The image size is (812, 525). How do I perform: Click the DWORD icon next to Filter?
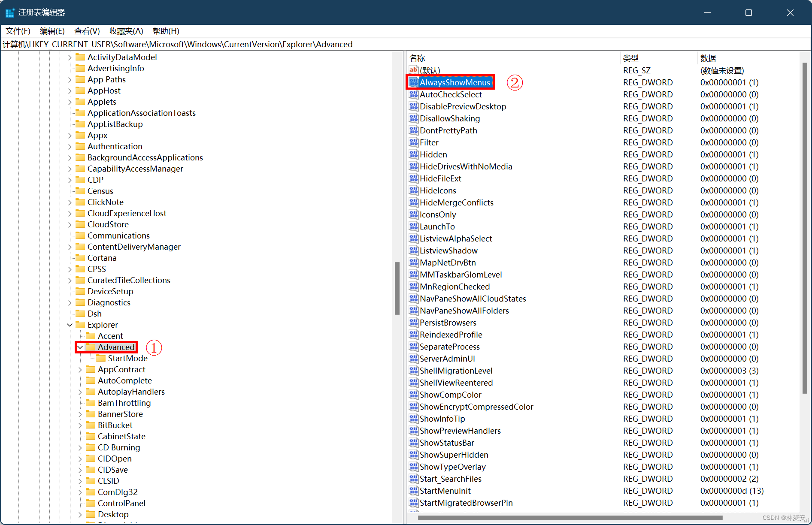coord(413,142)
